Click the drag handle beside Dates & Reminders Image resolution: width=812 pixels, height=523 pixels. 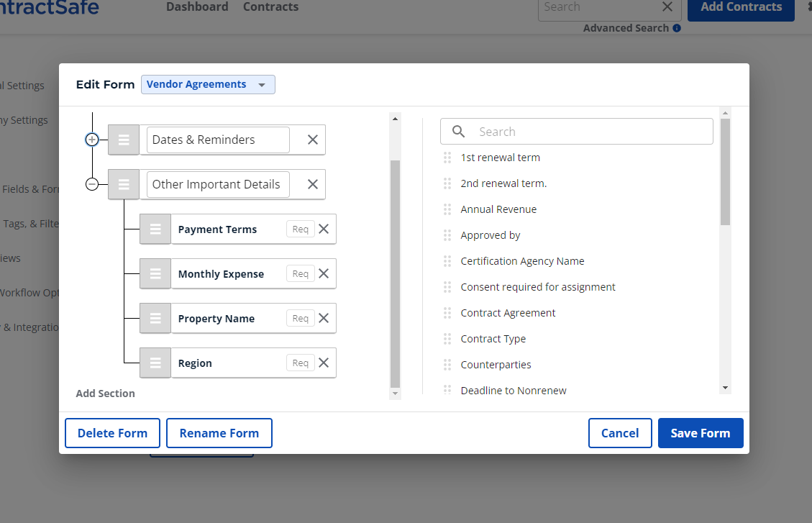[x=123, y=139]
